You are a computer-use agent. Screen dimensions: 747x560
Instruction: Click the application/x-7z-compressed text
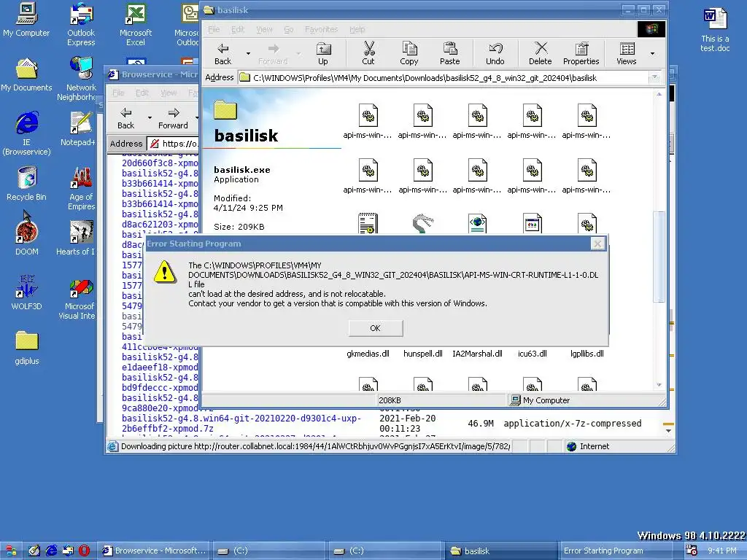pyautogui.click(x=572, y=424)
